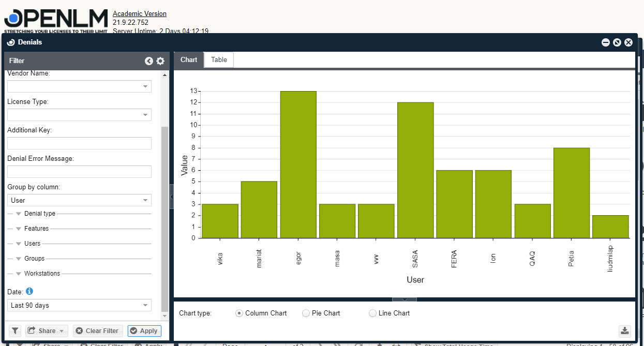Screen dimensions: 644x346
Task: Switch to the Chart tab
Action: coord(189,60)
